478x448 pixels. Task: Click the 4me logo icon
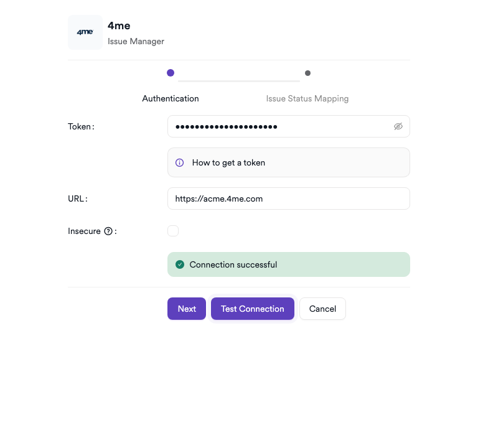pyautogui.click(x=85, y=32)
